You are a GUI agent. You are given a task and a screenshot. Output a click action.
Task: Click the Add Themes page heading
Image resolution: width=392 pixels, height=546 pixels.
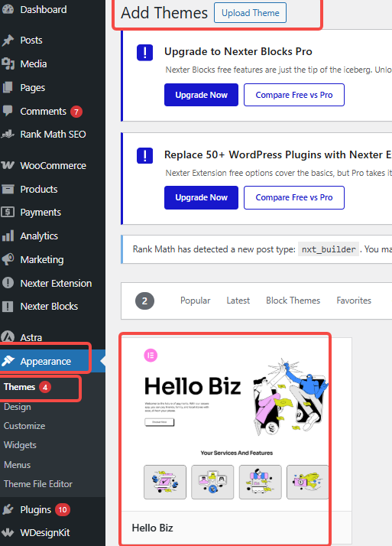pyautogui.click(x=164, y=13)
